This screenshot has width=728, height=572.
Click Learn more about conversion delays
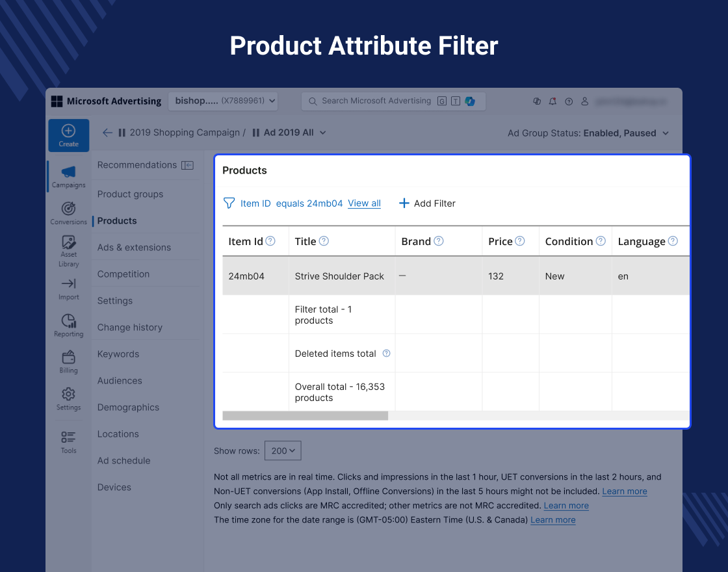click(625, 491)
